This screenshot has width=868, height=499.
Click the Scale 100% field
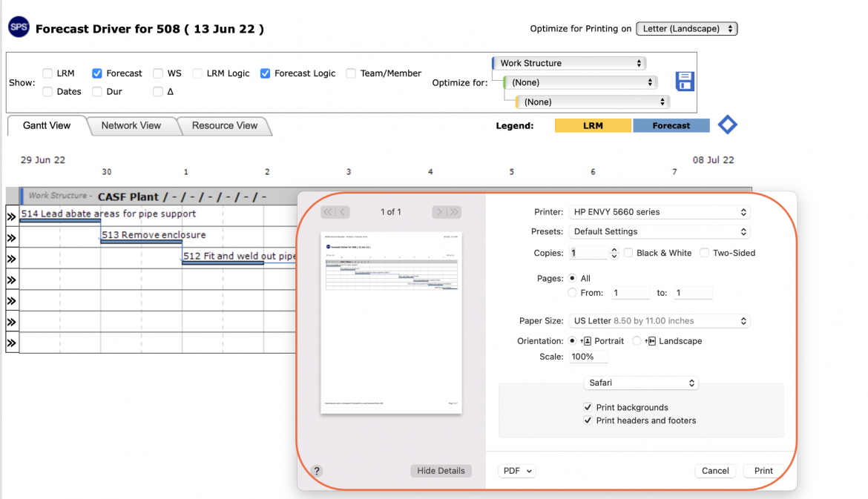pos(588,357)
